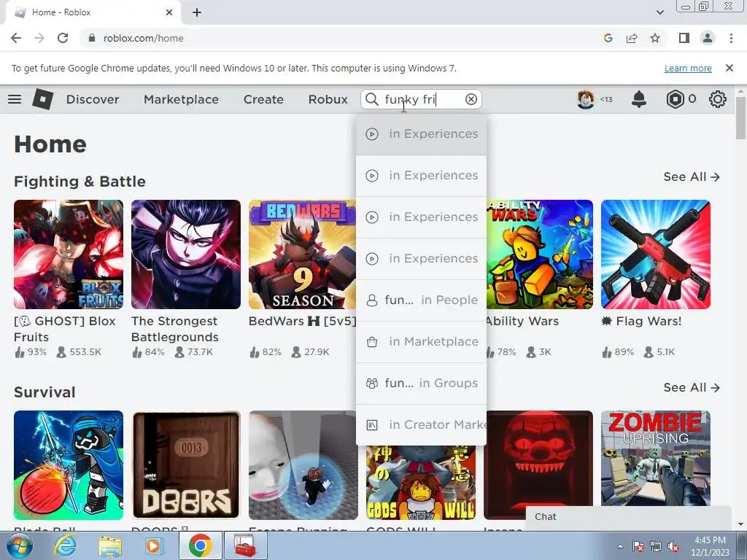The width and height of the screenshot is (747, 560).
Task: Click The Strongest Battlegrounds title
Action: pyautogui.click(x=175, y=329)
